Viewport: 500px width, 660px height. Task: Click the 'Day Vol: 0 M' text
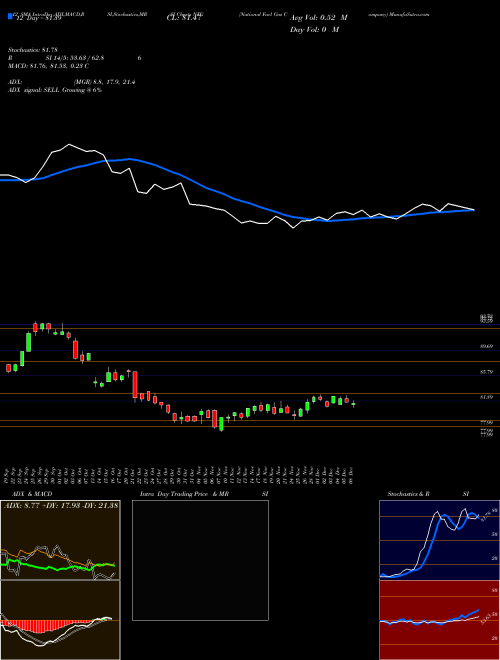coord(314,30)
